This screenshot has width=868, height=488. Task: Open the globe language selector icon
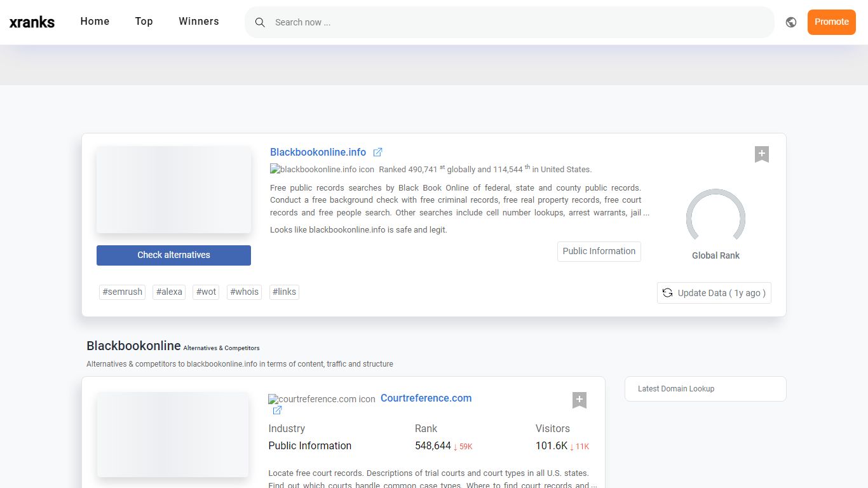[x=791, y=22]
